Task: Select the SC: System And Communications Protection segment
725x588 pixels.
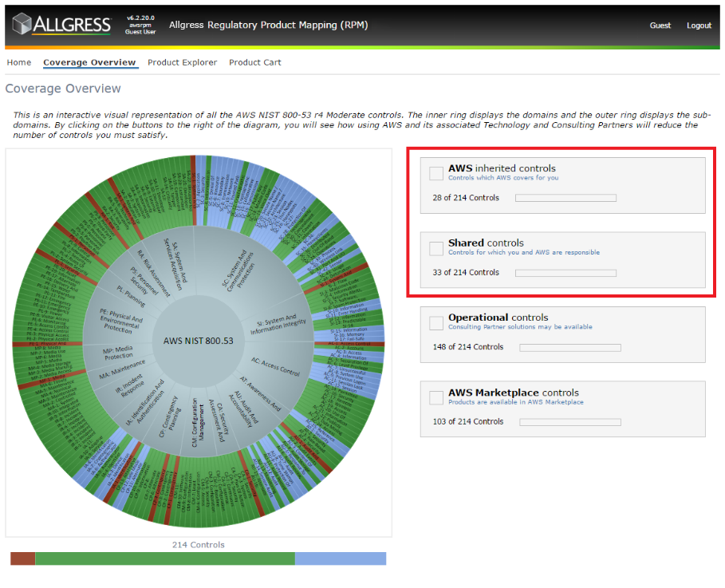Action: click(238, 270)
